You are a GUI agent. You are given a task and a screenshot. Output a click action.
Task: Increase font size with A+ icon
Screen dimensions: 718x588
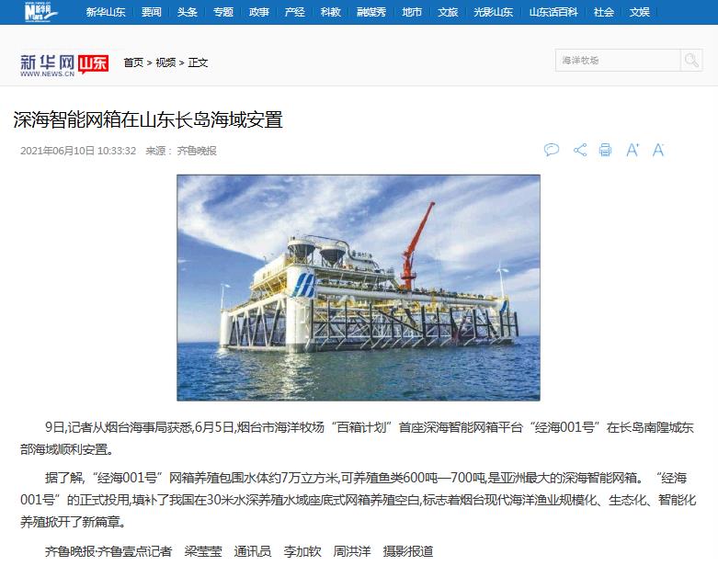(x=633, y=150)
